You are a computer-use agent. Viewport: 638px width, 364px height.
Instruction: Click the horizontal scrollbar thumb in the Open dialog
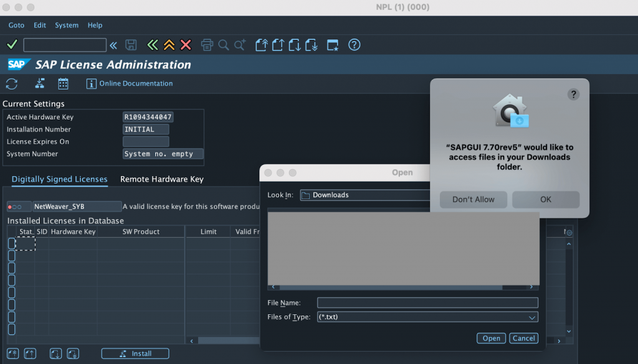pyautogui.click(x=391, y=287)
